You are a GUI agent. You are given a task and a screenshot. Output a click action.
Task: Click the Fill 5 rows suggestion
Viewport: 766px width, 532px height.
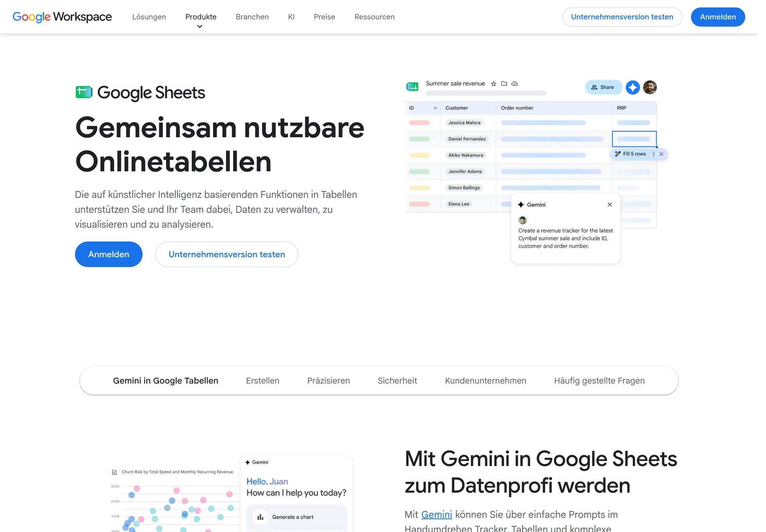tap(630, 154)
